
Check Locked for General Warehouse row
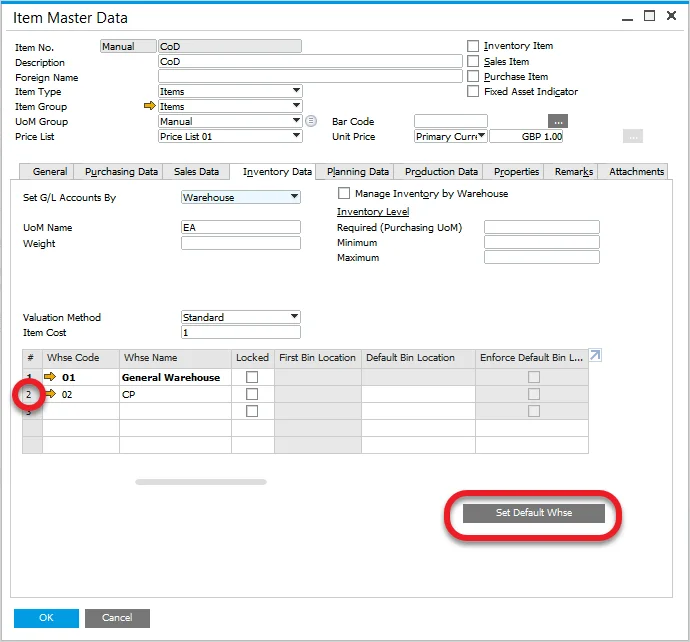(x=252, y=378)
